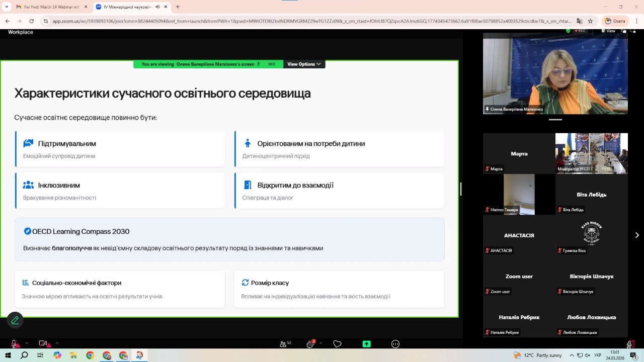Click the green Share Screen icon
Image resolution: width=644 pixels, height=362 pixels.
click(366, 344)
